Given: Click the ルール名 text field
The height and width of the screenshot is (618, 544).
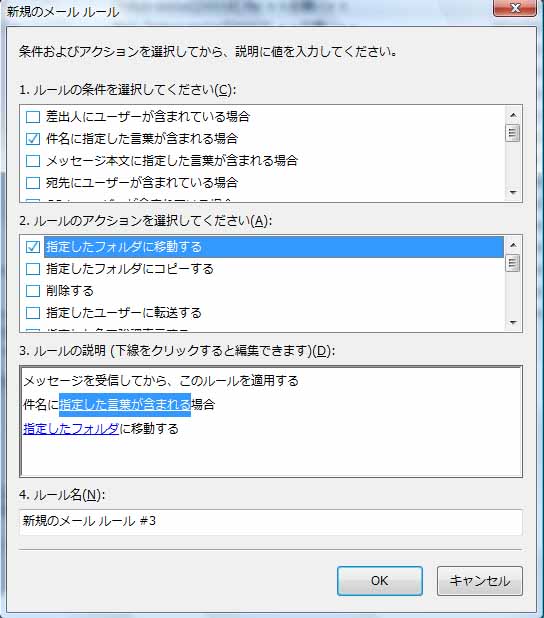Looking at the screenshot, I should click(271, 522).
